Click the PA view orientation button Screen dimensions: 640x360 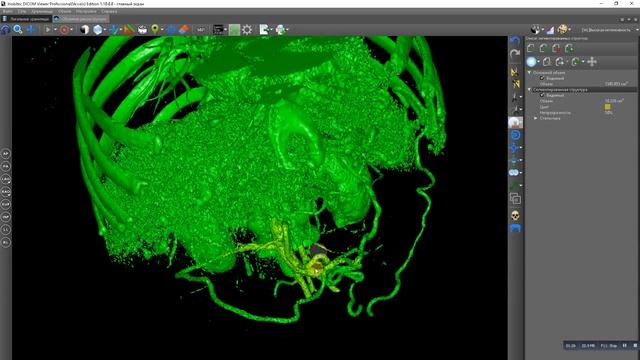(6, 166)
